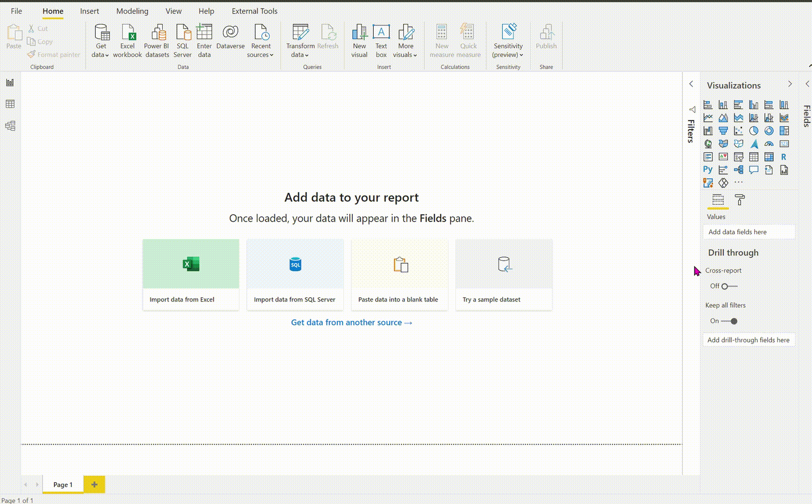Switch to the External Tools tab
Screen dimensions: 812x504
(254, 11)
